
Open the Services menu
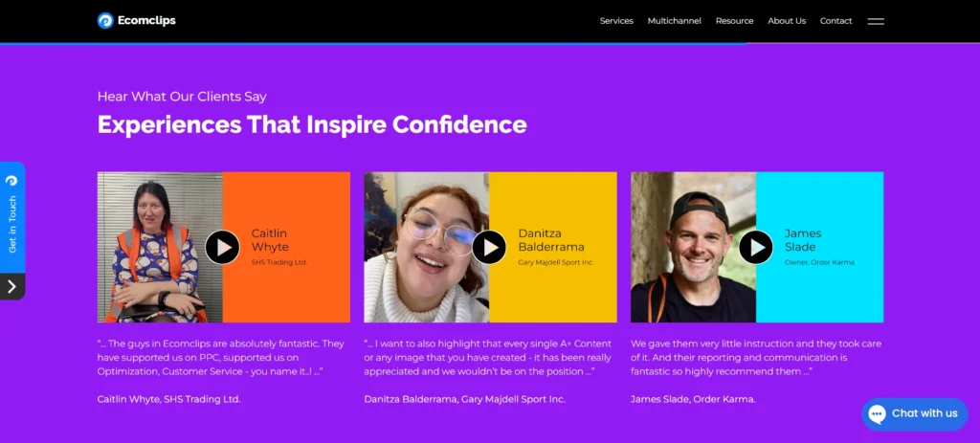[616, 21]
